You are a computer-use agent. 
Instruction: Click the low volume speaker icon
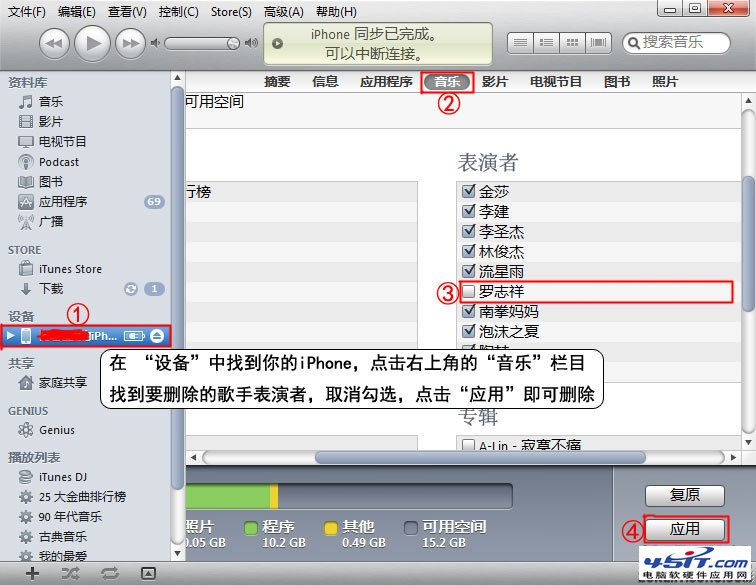tap(155, 43)
